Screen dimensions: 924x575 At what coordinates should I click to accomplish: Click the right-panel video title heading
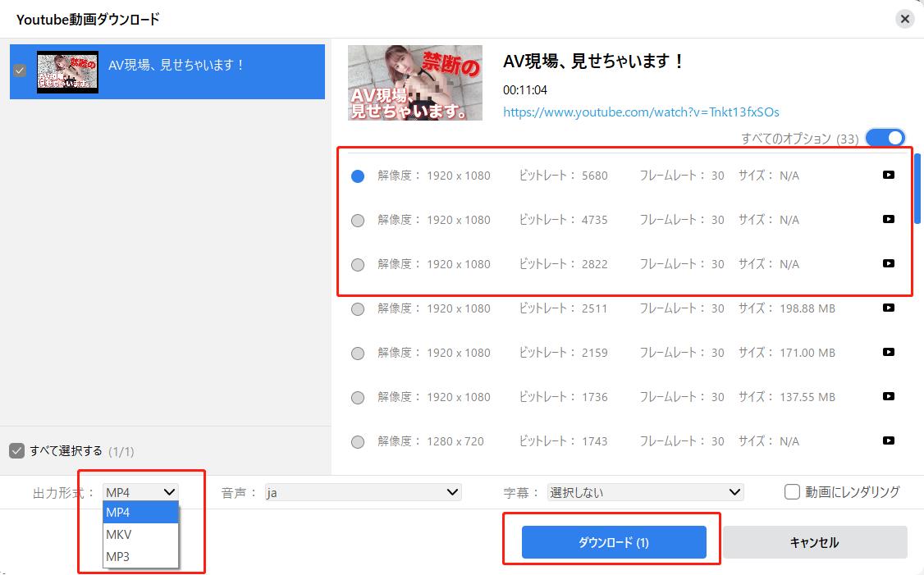click(592, 62)
